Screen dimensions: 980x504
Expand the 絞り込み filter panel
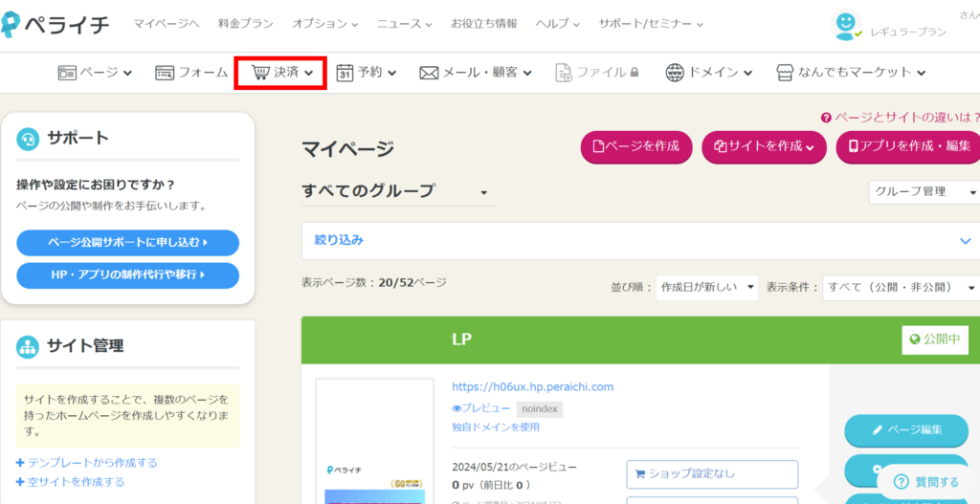pyautogui.click(x=964, y=241)
